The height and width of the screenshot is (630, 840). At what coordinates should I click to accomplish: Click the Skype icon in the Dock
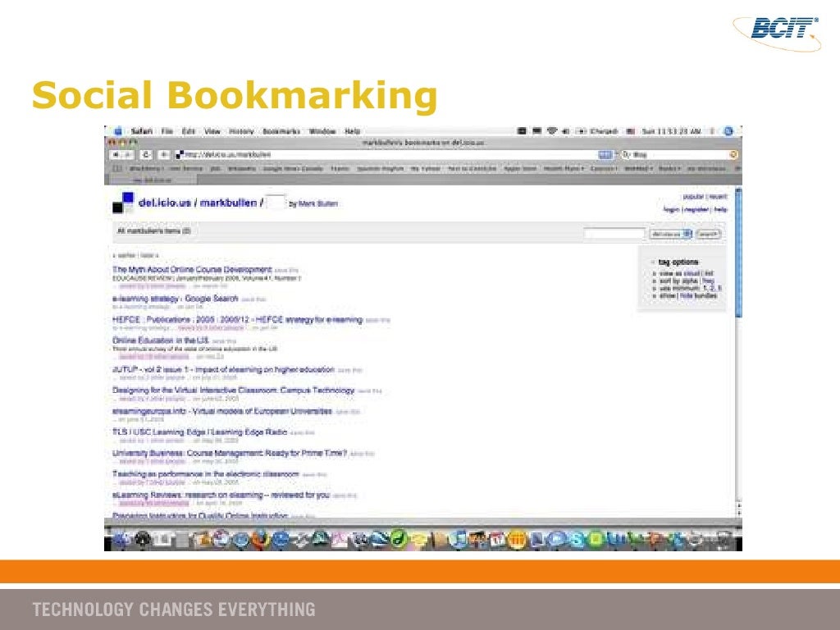pos(576,539)
